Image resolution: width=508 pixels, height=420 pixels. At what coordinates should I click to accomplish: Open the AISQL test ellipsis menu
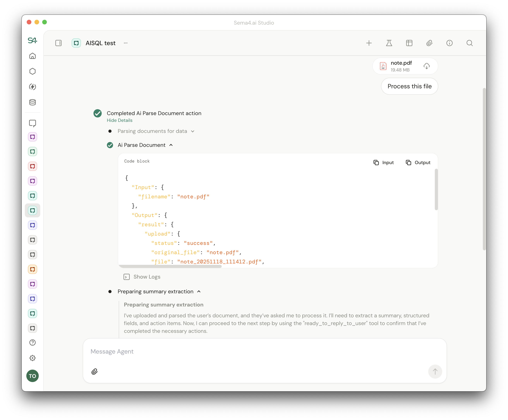pyautogui.click(x=125, y=43)
